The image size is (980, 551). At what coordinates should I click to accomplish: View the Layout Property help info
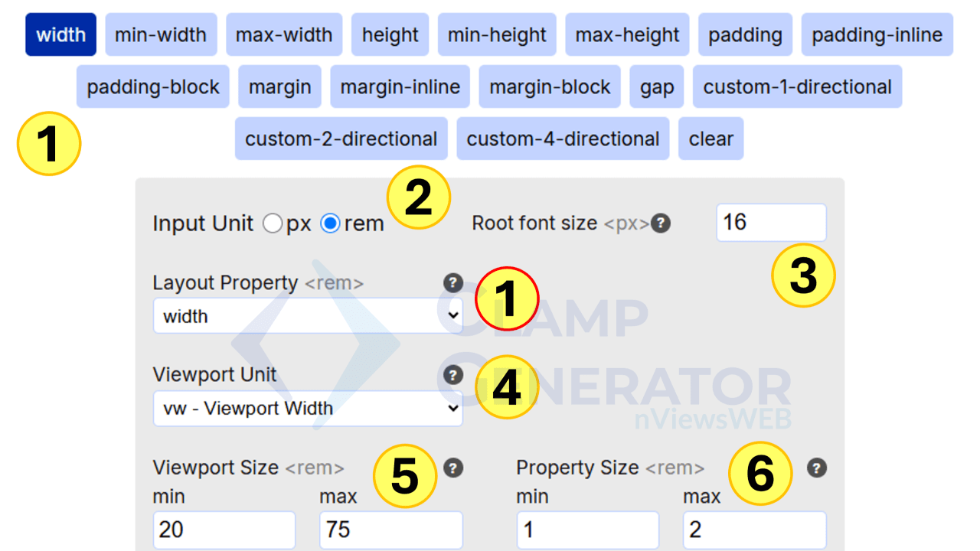452,283
